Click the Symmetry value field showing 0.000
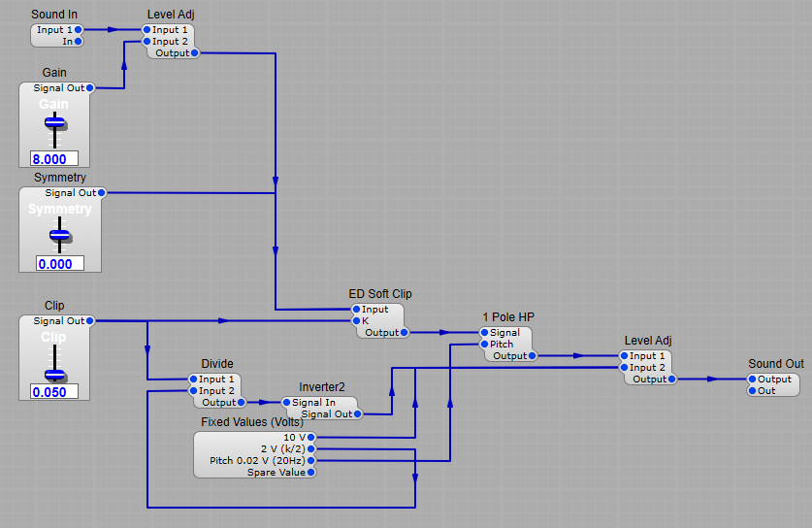Image resolution: width=812 pixels, height=528 pixels. point(60,263)
